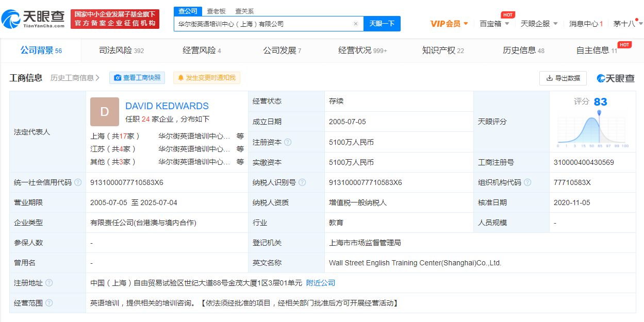Select the 江苏（共4家） region entry

113,149
